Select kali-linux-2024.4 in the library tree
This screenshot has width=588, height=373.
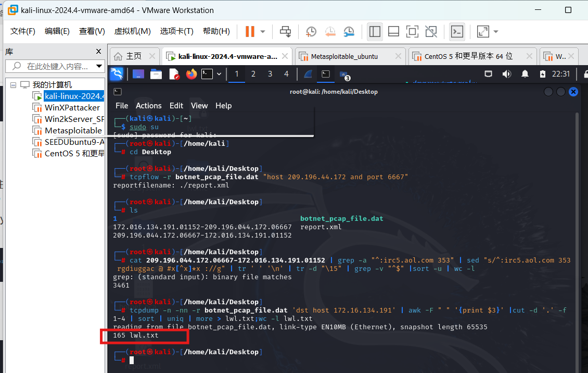tap(74, 96)
